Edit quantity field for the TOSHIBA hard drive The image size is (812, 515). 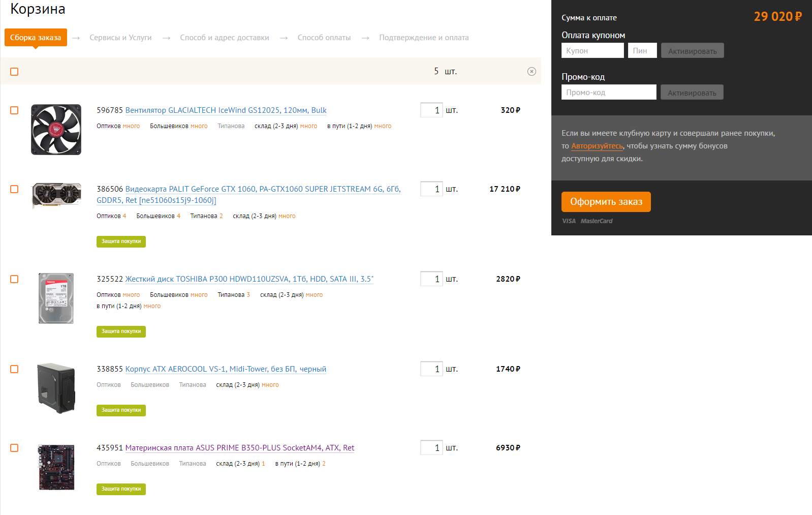click(431, 279)
